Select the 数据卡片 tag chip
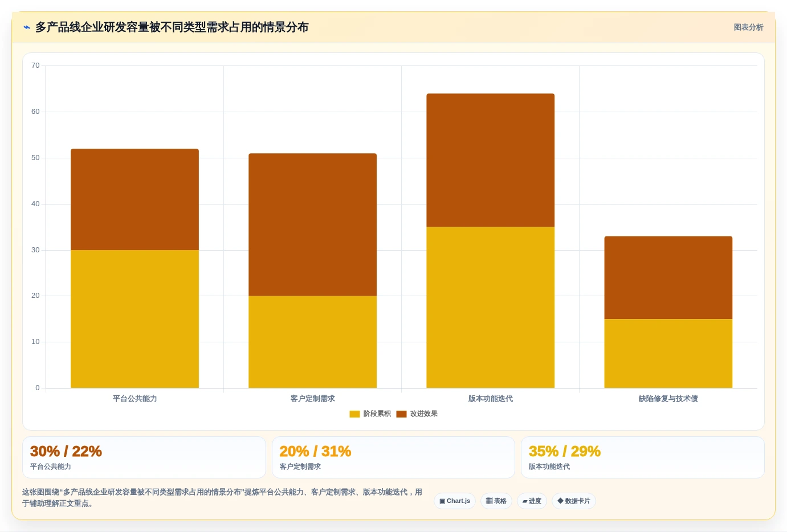 pos(574,501)
